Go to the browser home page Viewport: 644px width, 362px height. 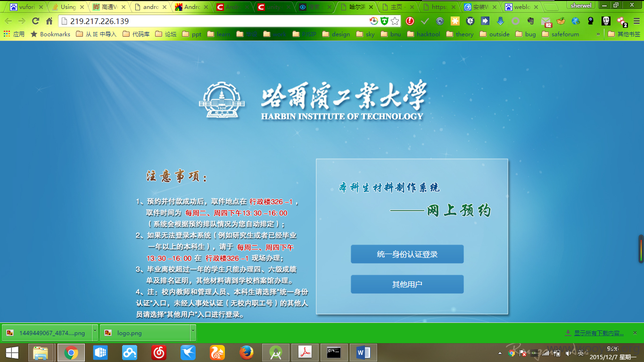click(x=49, y=21)
